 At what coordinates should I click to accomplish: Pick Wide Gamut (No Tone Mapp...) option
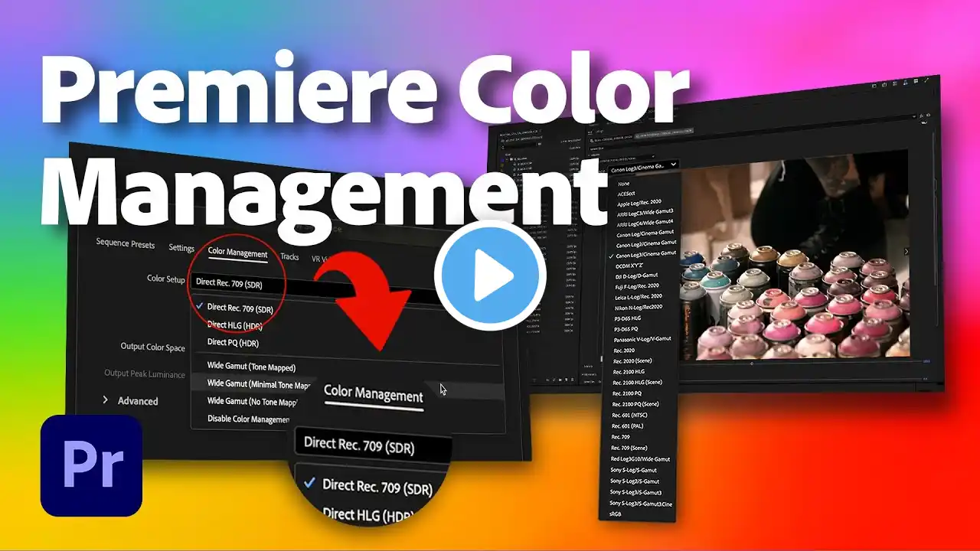(252, 401)
